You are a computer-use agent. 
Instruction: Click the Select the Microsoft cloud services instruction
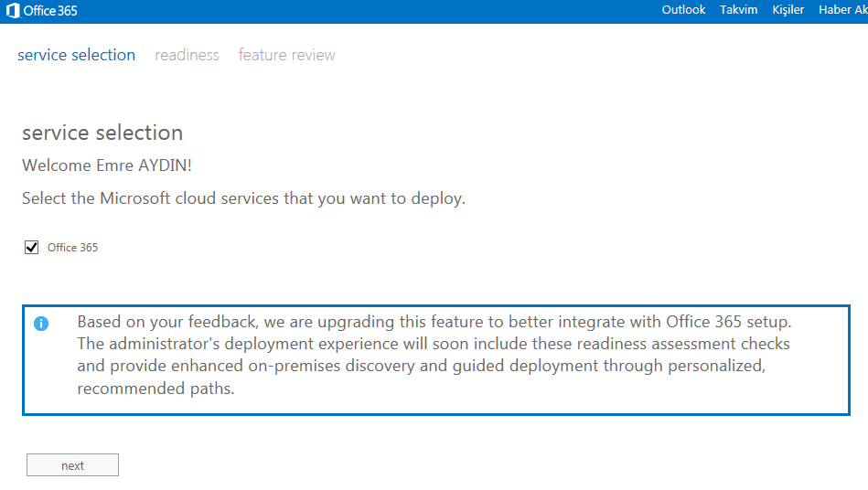pos(243,198)
